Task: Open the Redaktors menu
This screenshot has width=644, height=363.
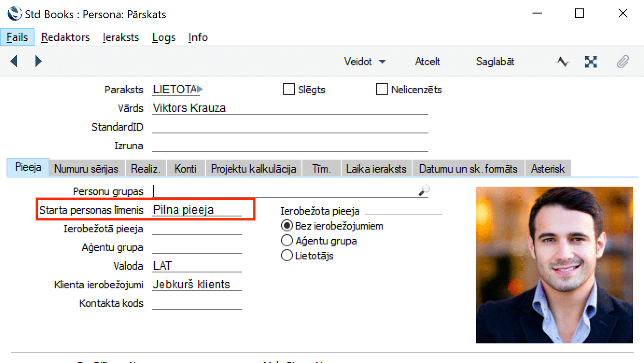Action: (65, 37)
